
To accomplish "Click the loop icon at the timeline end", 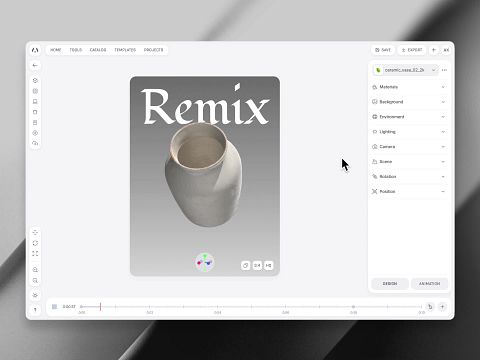I will point(430,307).
